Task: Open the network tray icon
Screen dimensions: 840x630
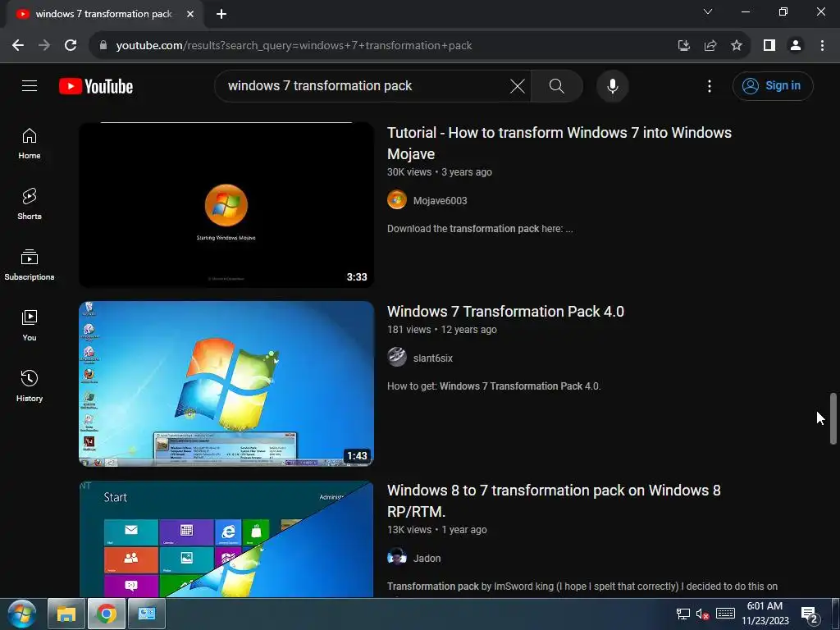Action: coord(682,614)
